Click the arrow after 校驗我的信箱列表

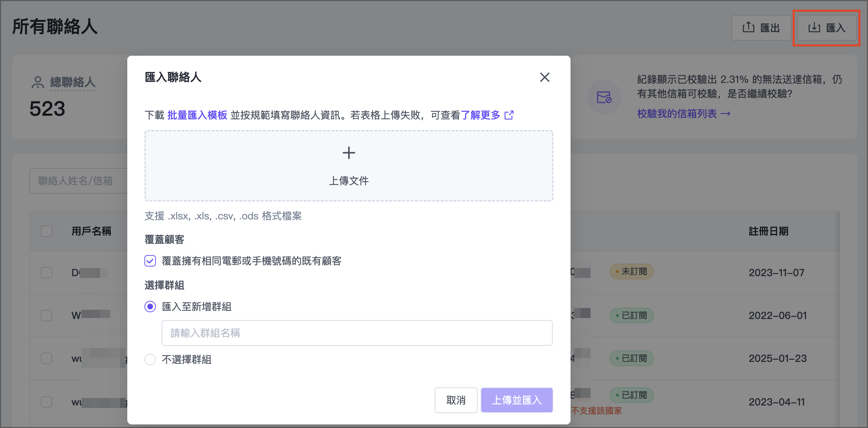(726, 114)
